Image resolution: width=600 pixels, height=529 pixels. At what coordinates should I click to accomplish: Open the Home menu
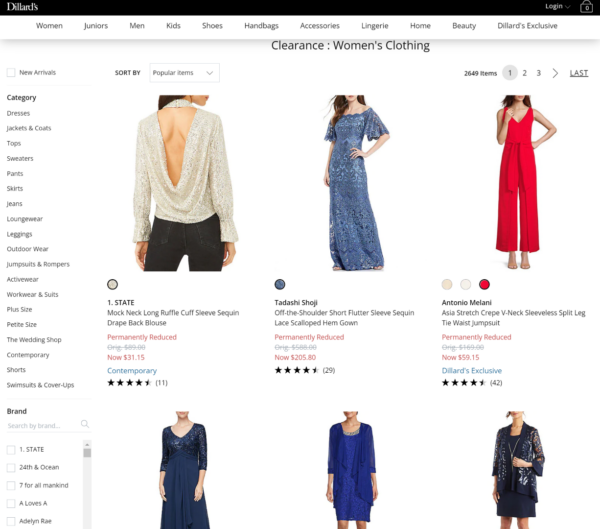[420, 26]
